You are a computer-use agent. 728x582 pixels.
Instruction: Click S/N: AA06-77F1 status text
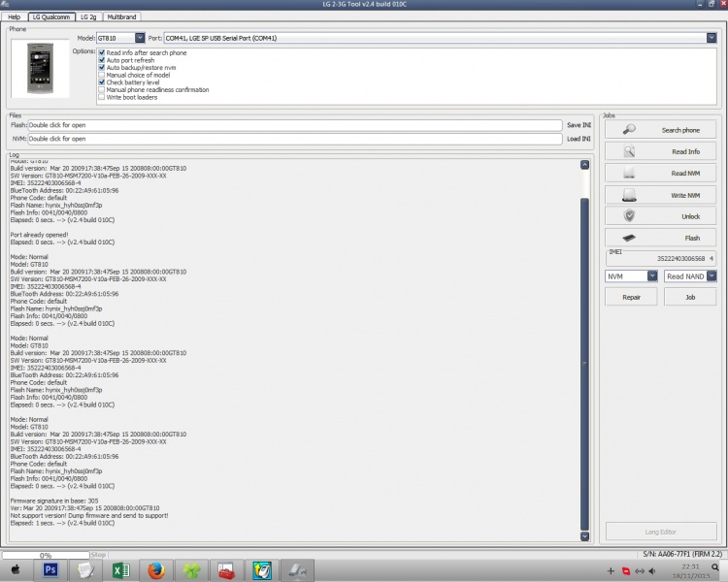tap(682, 554)
